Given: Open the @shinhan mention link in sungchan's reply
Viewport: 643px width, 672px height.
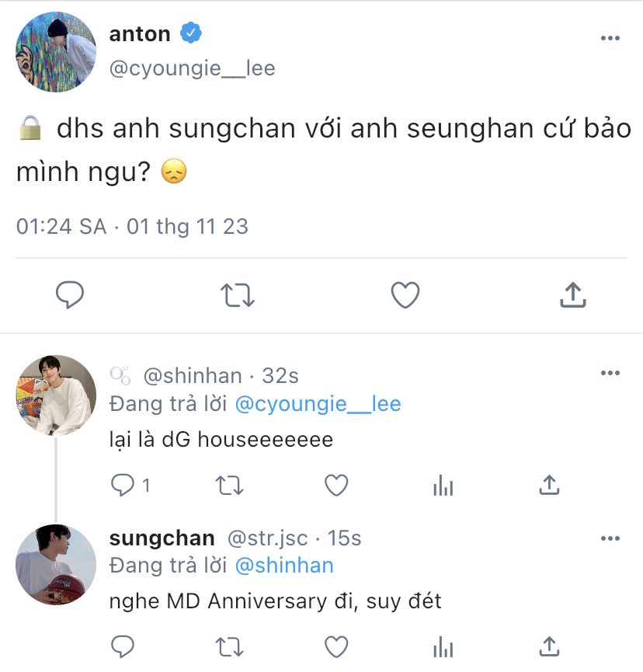Looking at the screenshot, I should (284, 566).
